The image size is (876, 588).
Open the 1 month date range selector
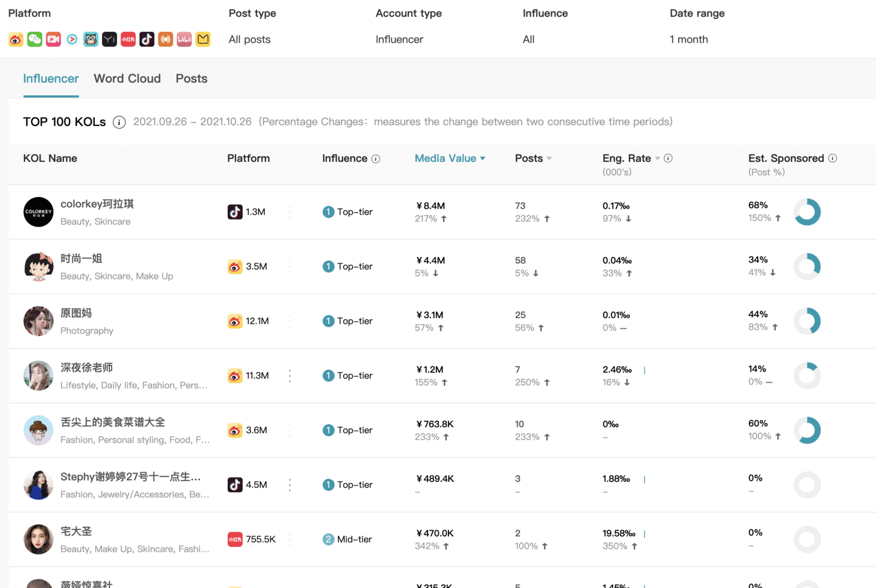pyautogui.click(x=688, y=39)
